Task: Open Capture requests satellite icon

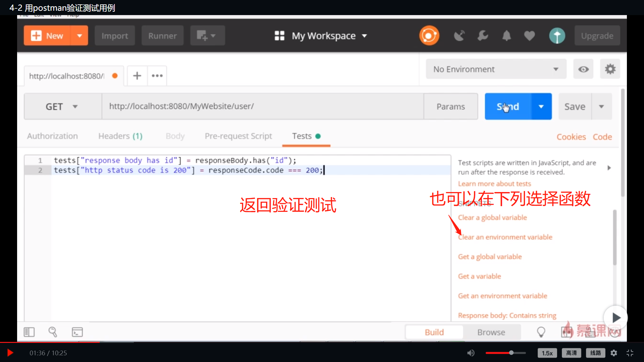Action: click(x=459, y=36)
